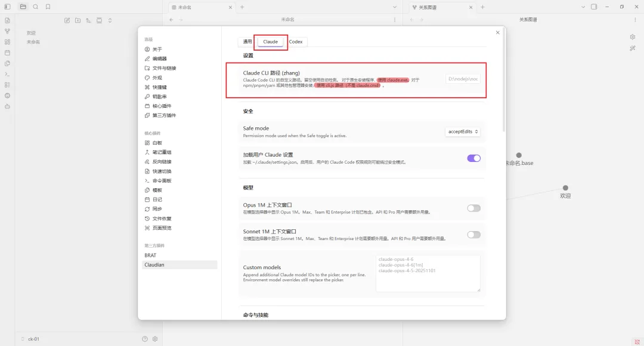The width and height of the screenshot is (644, 346).
Task: Click the canvas ribbon icon
Action: pos(7,42)
